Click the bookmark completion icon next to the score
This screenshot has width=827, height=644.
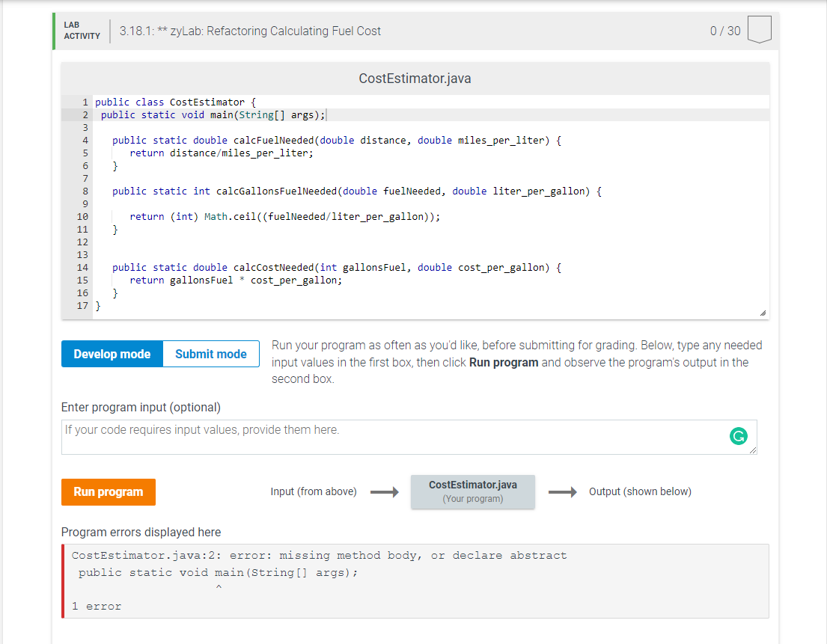(x=759, y=29)
